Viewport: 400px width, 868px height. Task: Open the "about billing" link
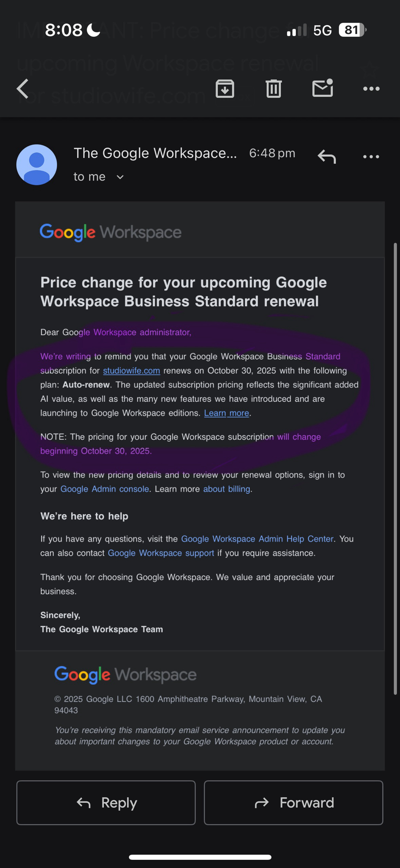226,489
